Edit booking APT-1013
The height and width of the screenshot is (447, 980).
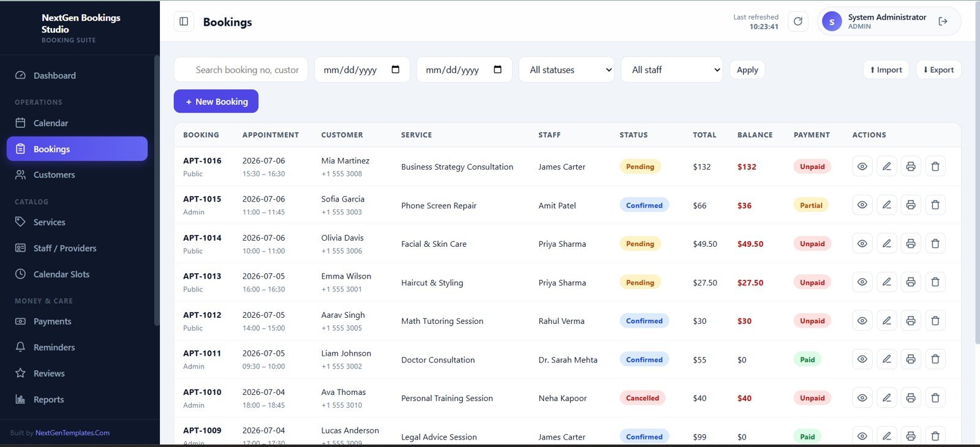886,282
